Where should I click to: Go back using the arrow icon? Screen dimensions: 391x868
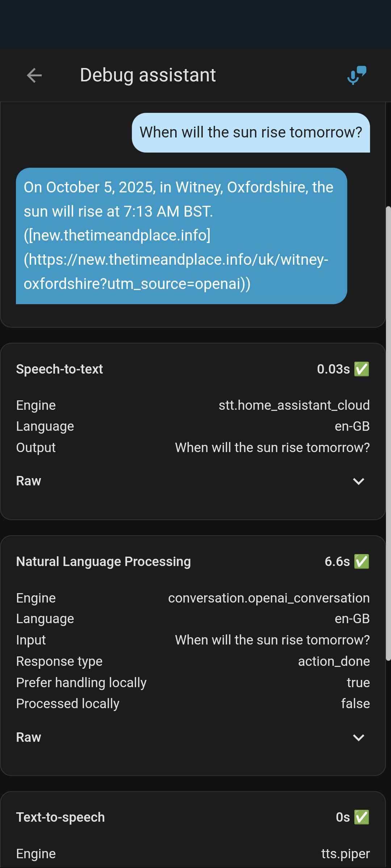(x=34, y=75)
